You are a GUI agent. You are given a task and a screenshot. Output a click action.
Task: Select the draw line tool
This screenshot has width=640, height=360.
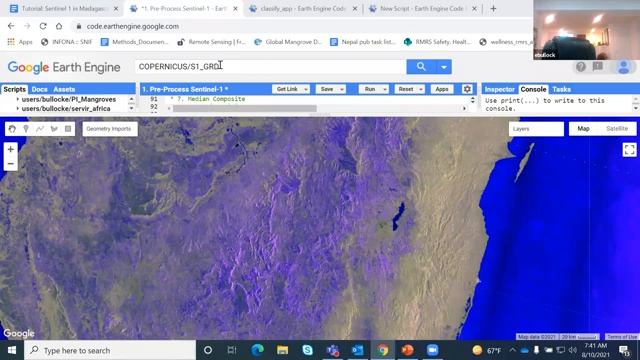[x=40, y=129]
